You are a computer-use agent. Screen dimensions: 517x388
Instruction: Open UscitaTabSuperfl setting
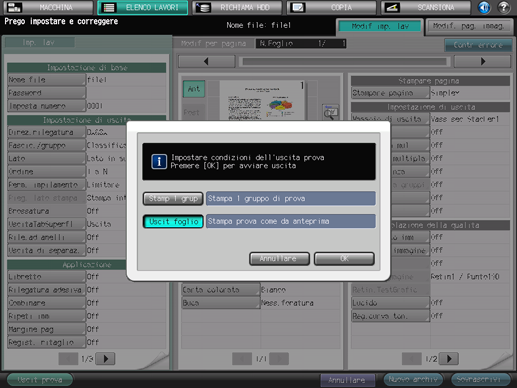pos(46,224)
